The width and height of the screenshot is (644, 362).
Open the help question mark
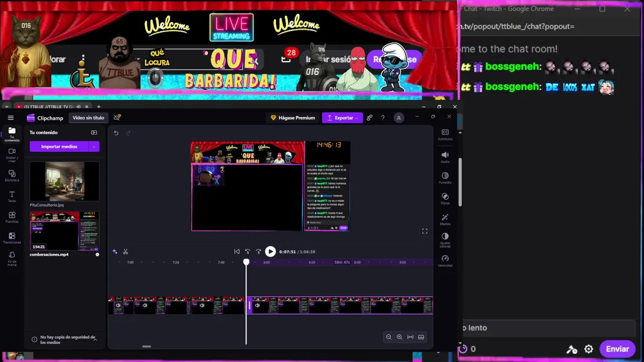pos(382,118)
